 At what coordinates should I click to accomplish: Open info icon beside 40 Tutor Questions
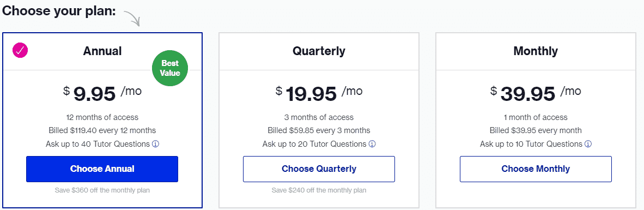pyautogui.click(x=156, y=144)
